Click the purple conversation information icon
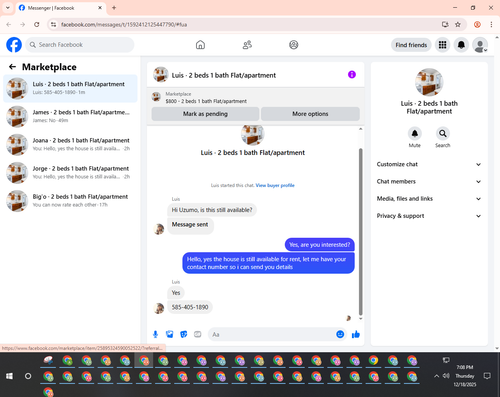The image size is (500, 397). pos(352,75)
